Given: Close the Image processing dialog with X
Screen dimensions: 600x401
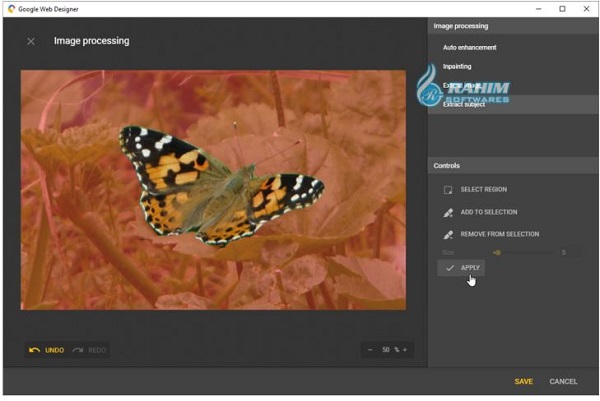Looking at the screenshot, I should pos(31,41).
